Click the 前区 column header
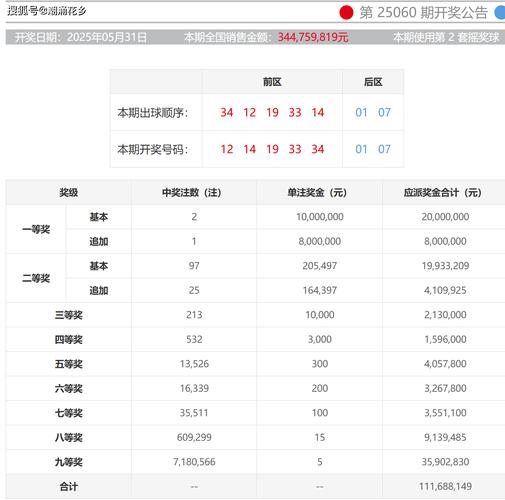Image resolution: width=505 pixels, height=500 pixels. [272, 82]
